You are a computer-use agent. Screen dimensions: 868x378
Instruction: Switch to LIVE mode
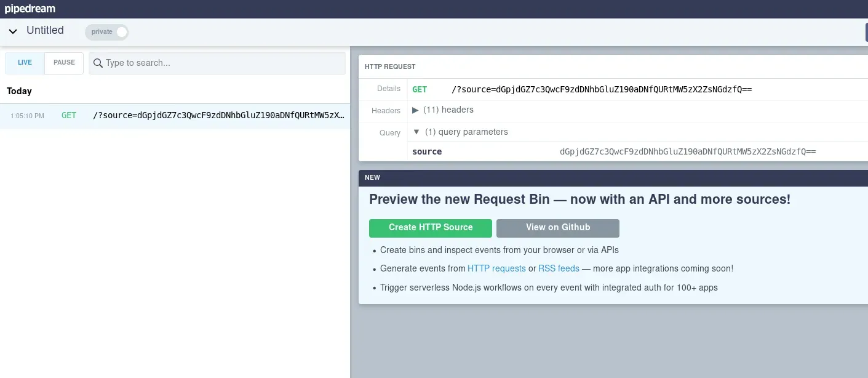coord(25,63)
